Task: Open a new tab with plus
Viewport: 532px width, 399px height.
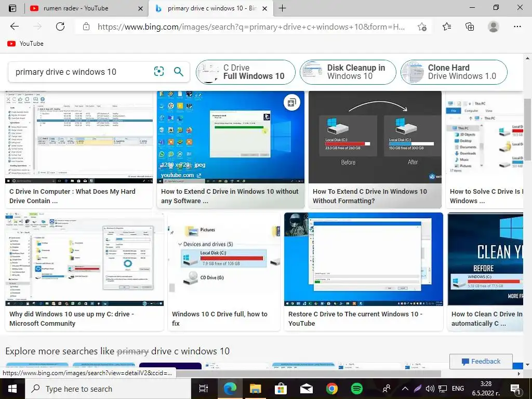Action: 282,8
